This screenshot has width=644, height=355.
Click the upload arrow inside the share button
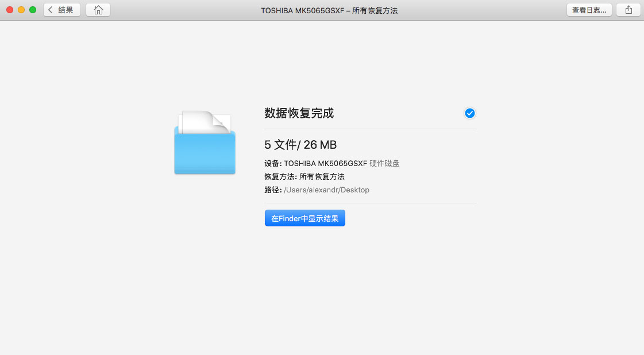628,9
